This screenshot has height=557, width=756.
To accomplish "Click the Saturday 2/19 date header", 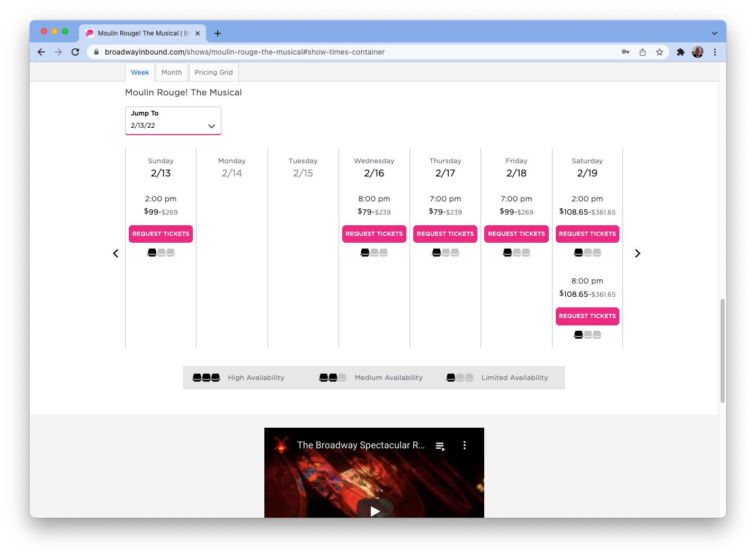I will [588, 173].
